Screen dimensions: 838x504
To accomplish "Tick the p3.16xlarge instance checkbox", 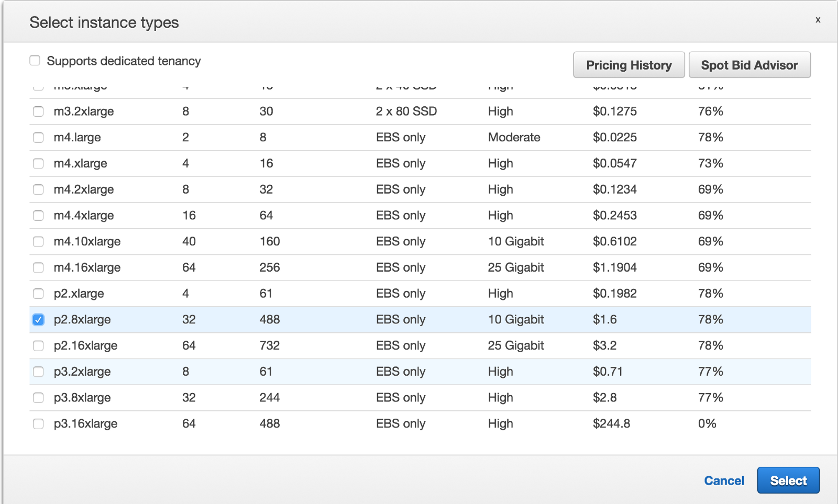I will 38,424.
